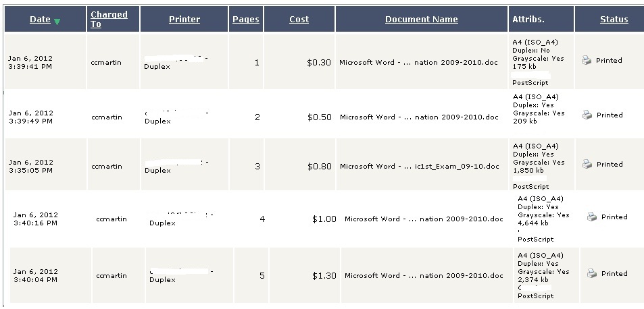Open ccmartin user in first row

point(106,61)
